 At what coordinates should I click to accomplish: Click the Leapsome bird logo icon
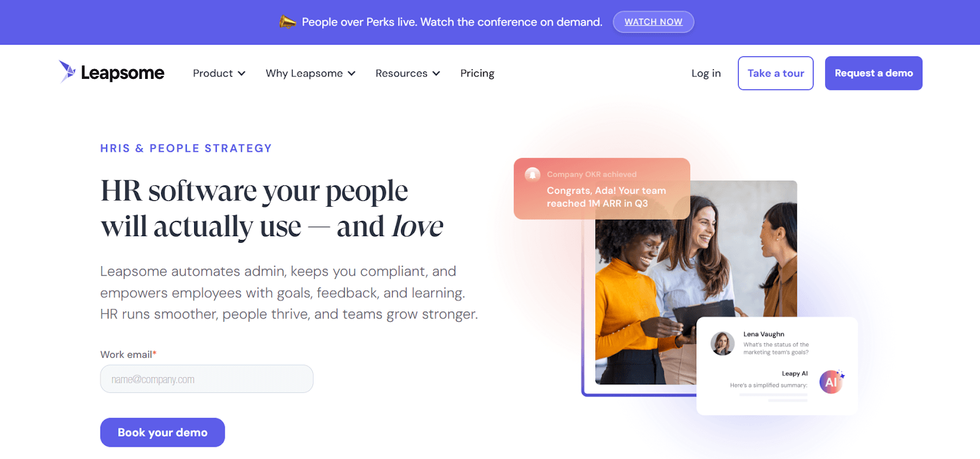pos(67,72)
